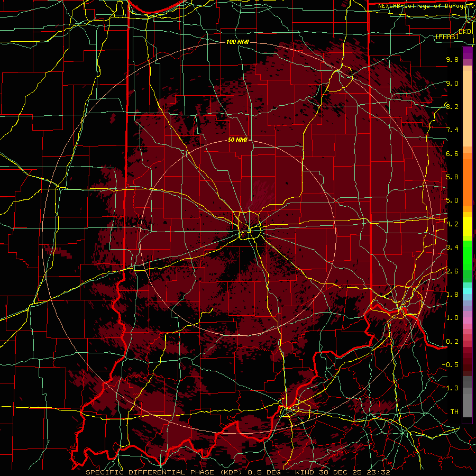
Task: Click the 5.0 scale value
Action: point(452,200)
